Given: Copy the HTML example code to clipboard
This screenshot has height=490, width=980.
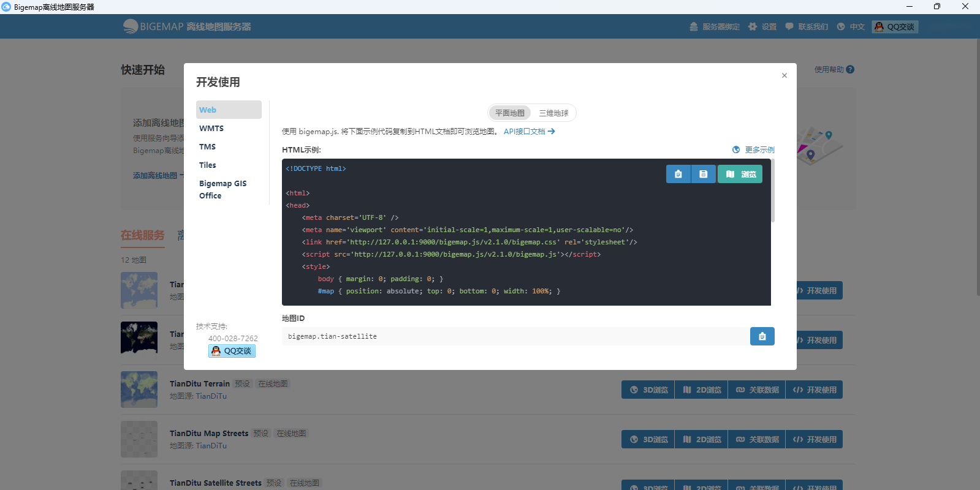Looking at the screenshot, I should point(678,174).
